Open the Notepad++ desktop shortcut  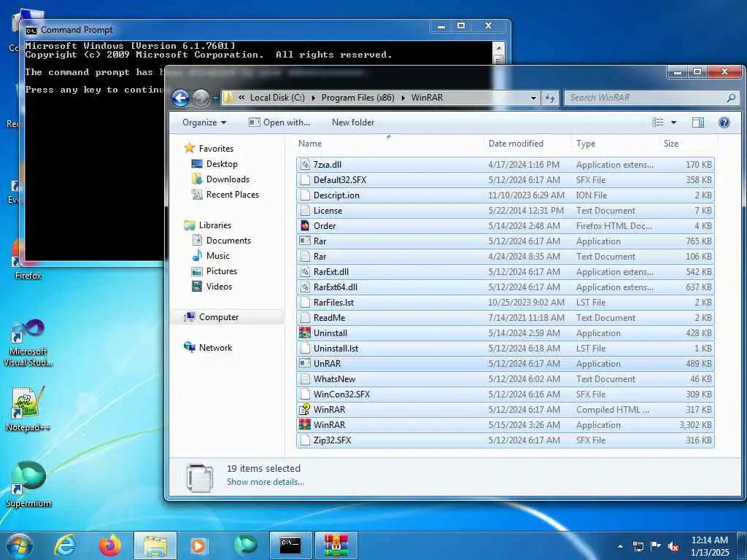click(28, 408)
